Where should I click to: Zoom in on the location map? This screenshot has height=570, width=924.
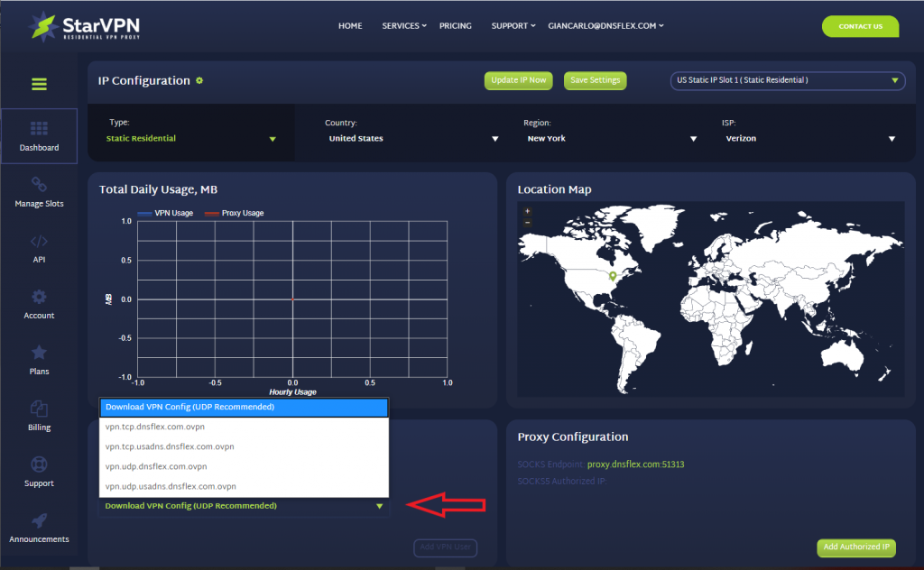[525, 212]
